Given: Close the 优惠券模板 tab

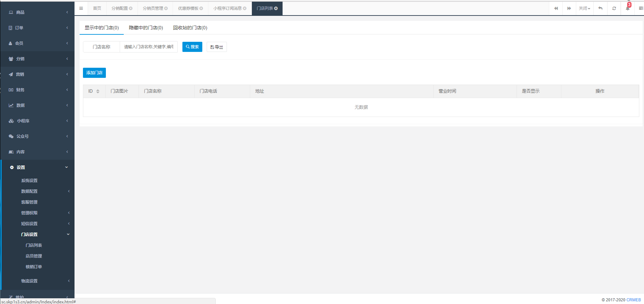Looking at the screenshot, I should point(201,8).
